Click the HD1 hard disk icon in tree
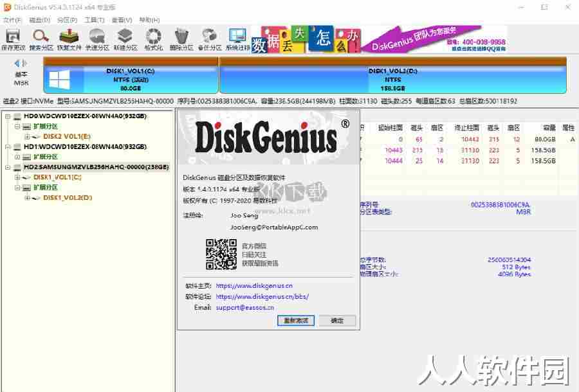 point(17,147)
